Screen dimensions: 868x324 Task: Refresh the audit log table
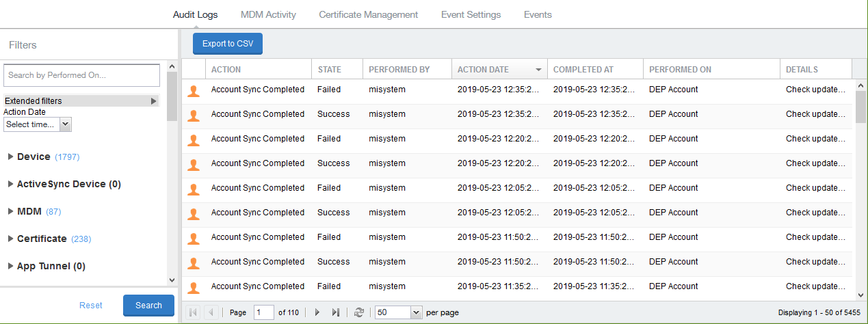tap(359, 312)
